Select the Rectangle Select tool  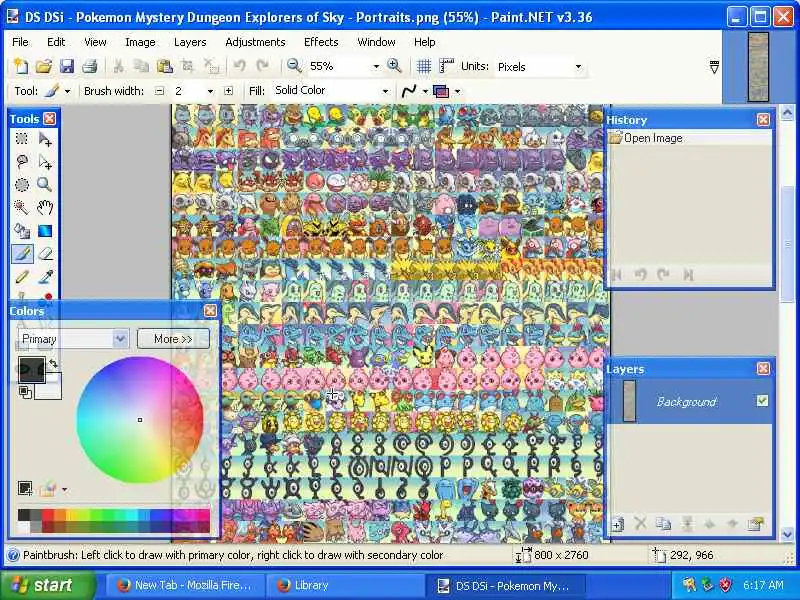tap(21, 138)
